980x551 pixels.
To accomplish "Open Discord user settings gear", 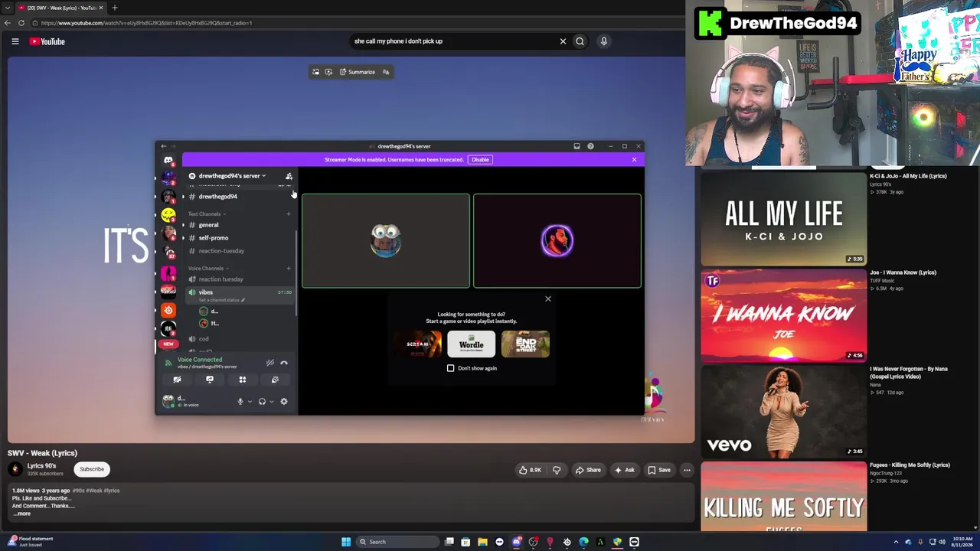I will 284,401.
